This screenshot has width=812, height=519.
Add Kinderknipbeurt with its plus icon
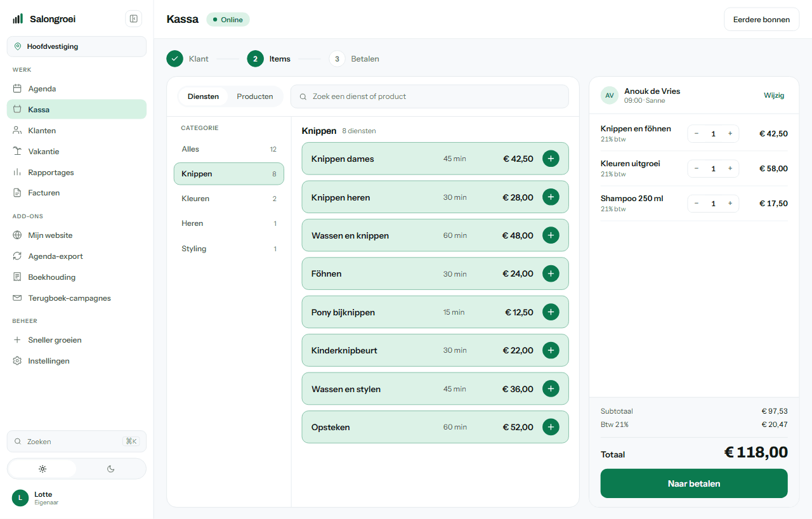[x=551, y=350]
